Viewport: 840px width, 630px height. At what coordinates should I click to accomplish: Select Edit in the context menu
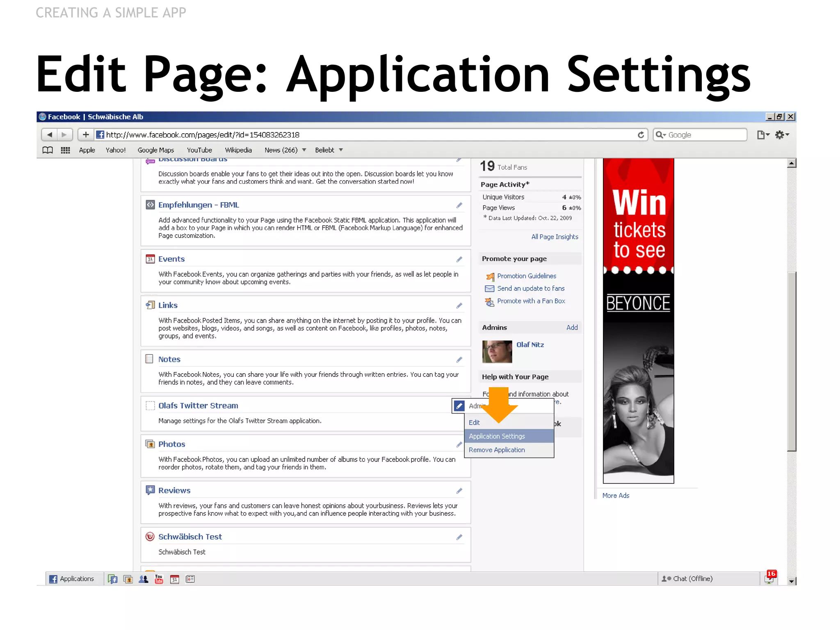474,422
